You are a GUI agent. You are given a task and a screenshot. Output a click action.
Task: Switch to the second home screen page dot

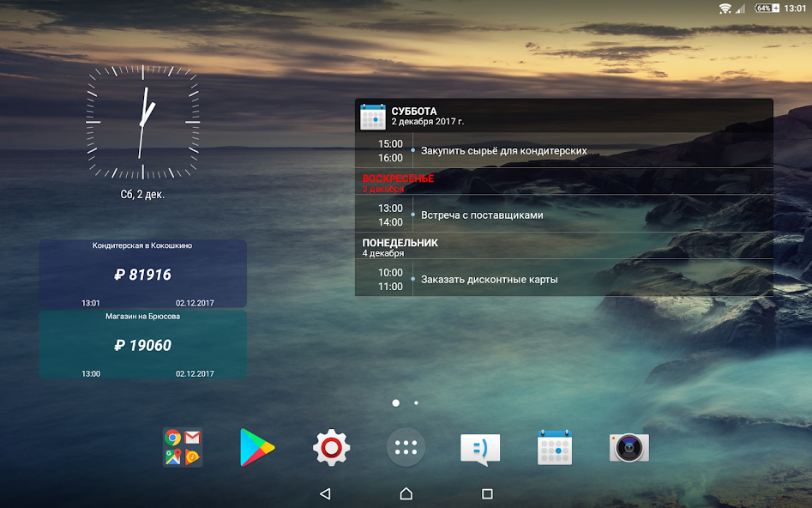point(417,402)
